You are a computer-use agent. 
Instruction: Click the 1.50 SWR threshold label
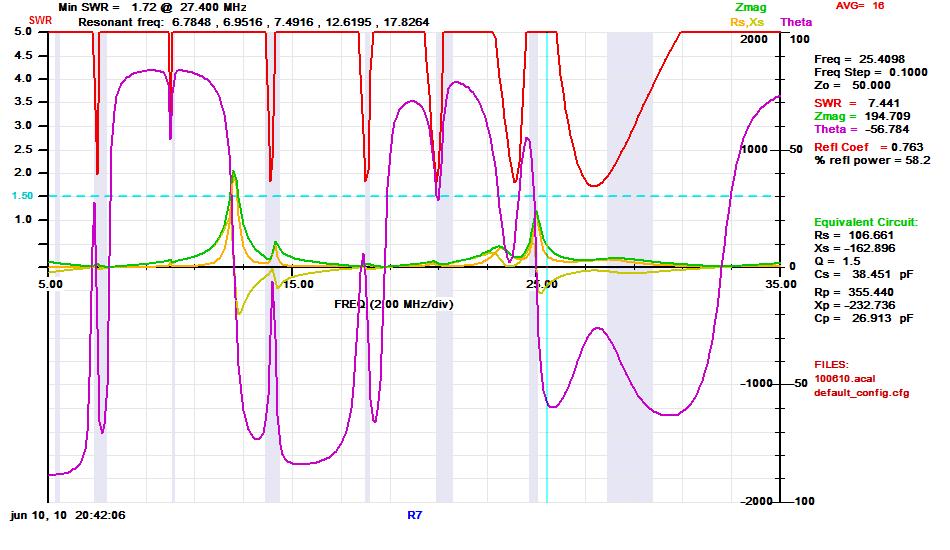[x=22, y=196]
